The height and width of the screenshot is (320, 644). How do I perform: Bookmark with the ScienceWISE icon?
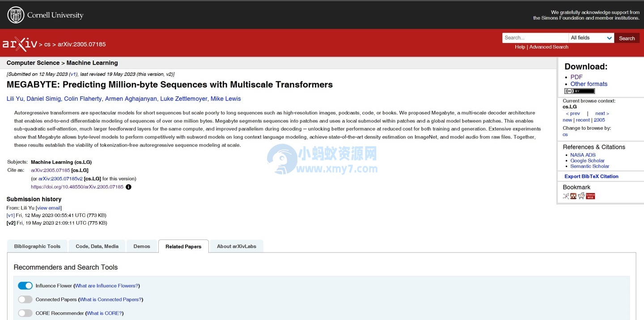pos(590,196)
